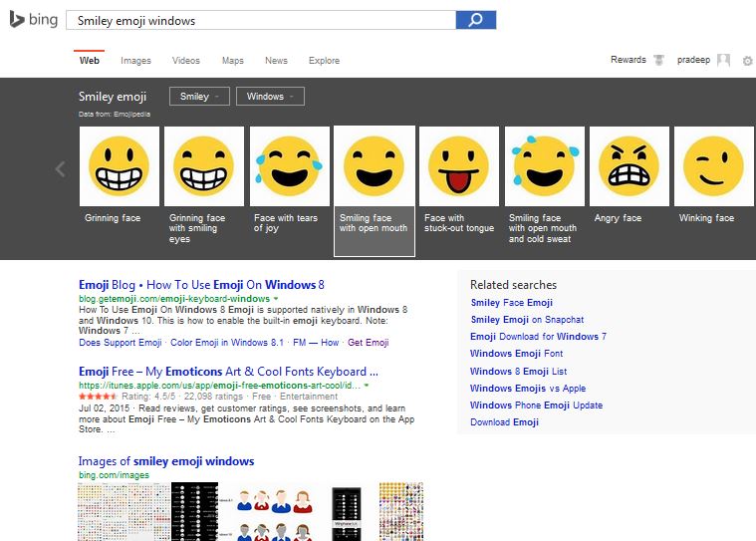Switch to the Web tab

(x=90, y=60)
